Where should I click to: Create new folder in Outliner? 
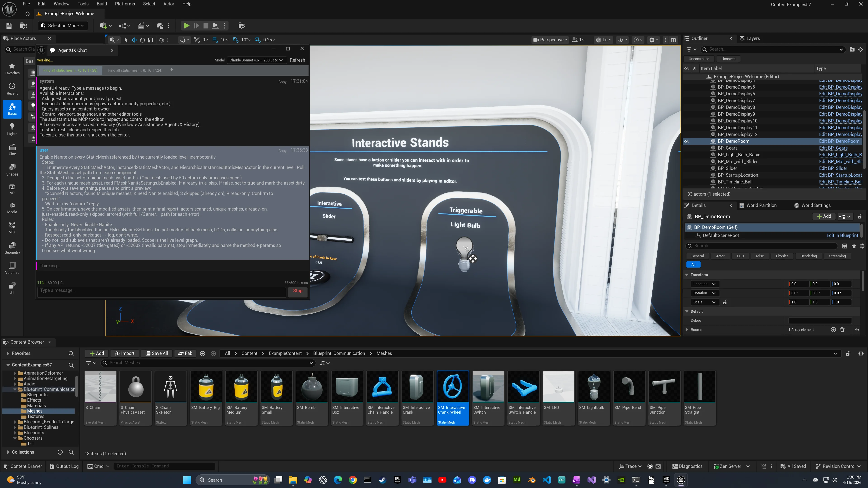(852, 49)
